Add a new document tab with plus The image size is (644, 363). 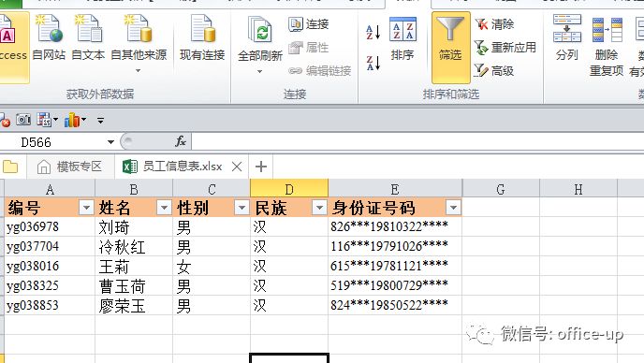[x=261, y=167]
